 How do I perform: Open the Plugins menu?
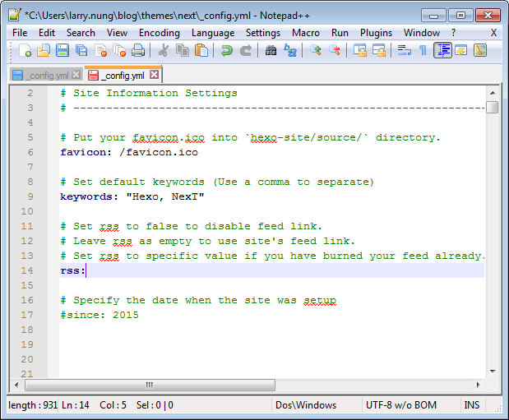[376, 33]
